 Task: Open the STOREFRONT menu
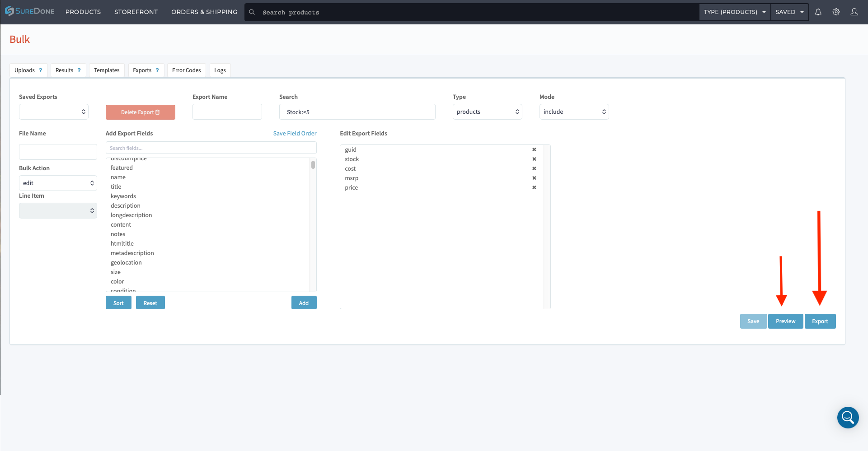point(136,12)
